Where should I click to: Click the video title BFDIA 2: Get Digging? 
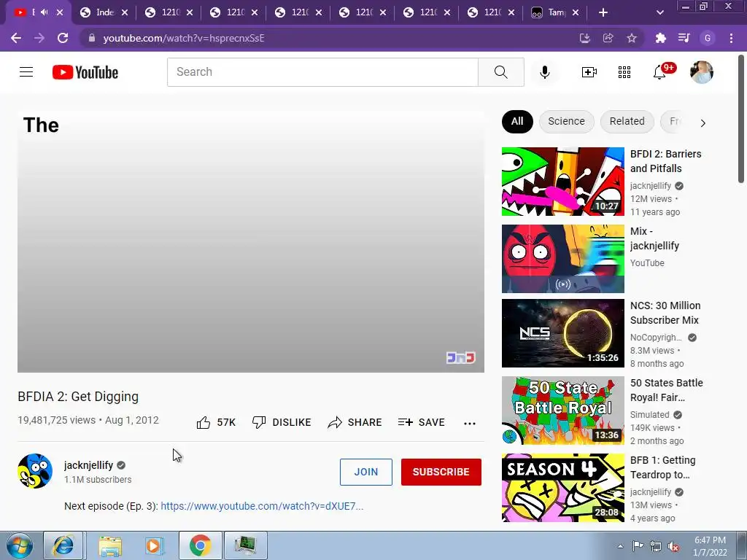pos(78,397)
